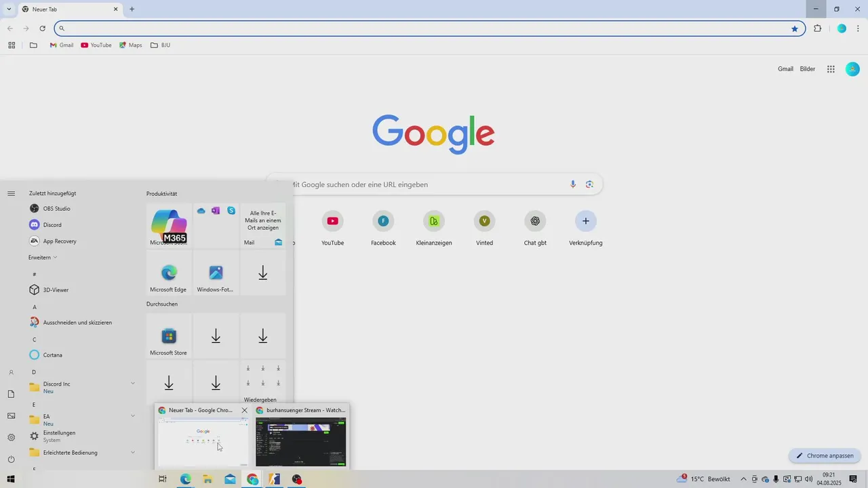The height and width of the screenshot is (488, 868).
Task: Open Task View on the taskbar
Action: point(163,479)
